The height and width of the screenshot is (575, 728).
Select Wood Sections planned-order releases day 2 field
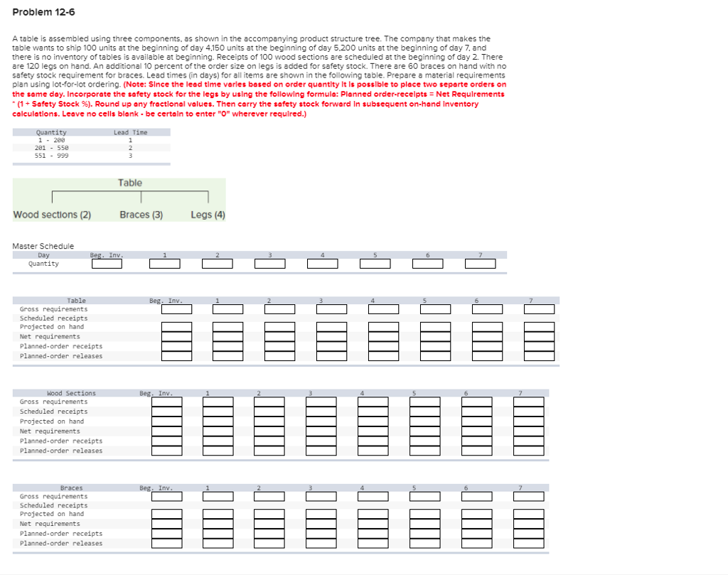(269, 451)
